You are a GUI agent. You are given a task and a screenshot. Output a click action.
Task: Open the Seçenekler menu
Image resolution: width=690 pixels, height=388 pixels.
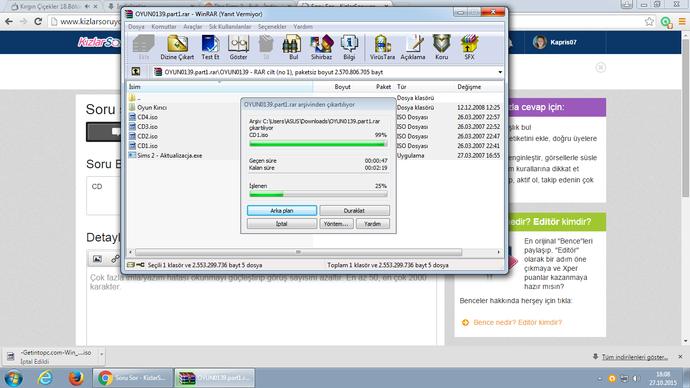pos(272,27)
